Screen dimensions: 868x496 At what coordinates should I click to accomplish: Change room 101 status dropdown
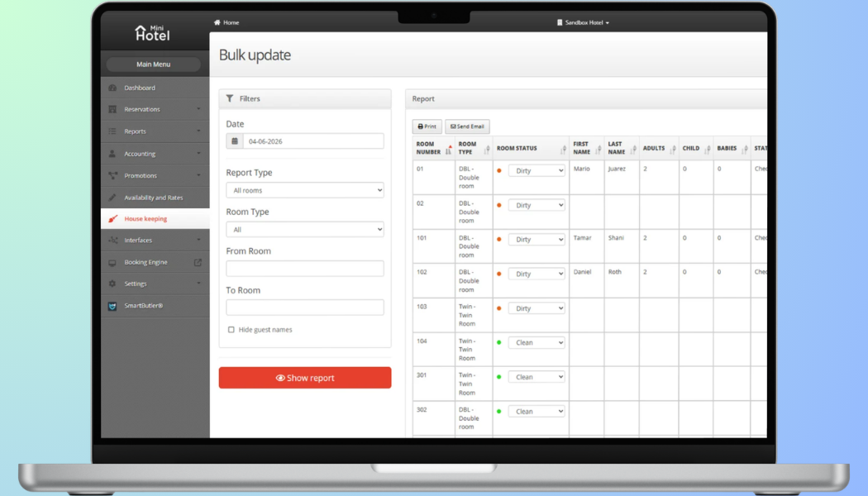point(537,239)
